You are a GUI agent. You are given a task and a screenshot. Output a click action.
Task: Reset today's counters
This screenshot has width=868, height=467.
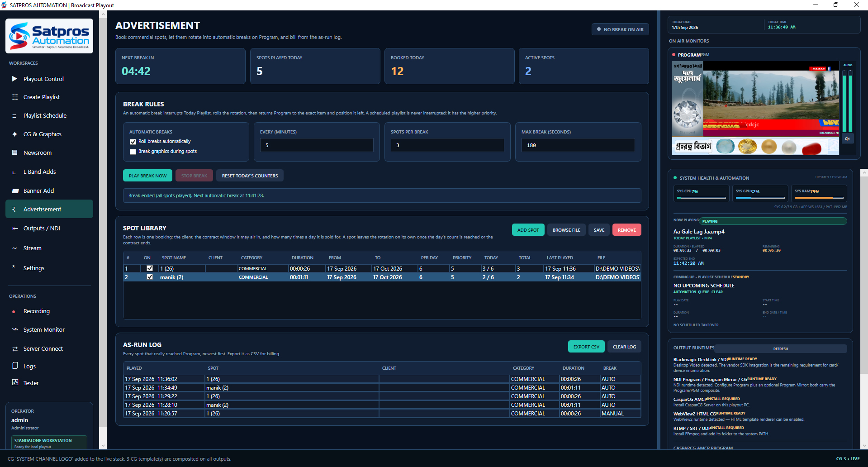[x=250, y=176]
